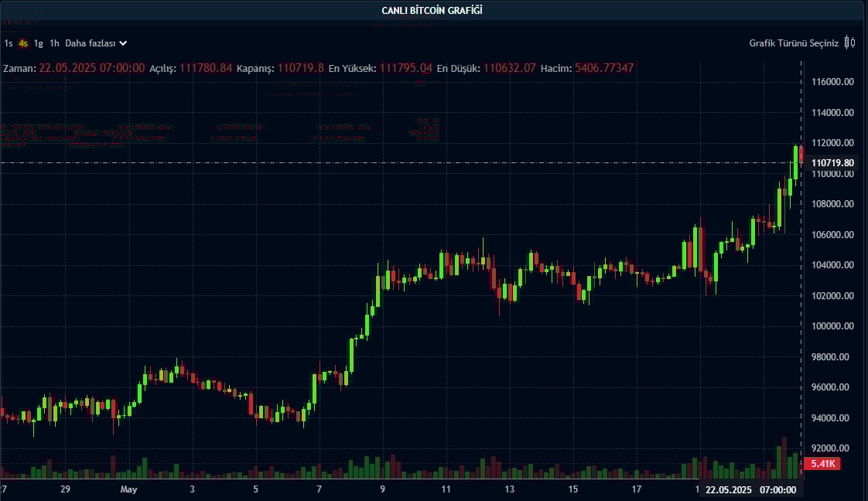Click price axis label 114000.00
Image resolution: width=868 pixels, height=501 pixels.
(x=832, y=113)
